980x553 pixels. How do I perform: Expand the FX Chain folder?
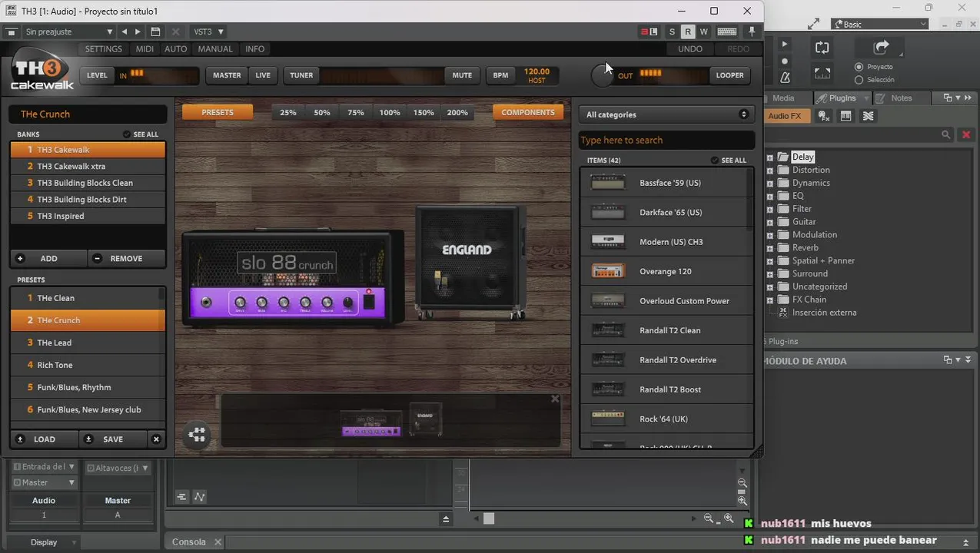[x=770, y=300]
